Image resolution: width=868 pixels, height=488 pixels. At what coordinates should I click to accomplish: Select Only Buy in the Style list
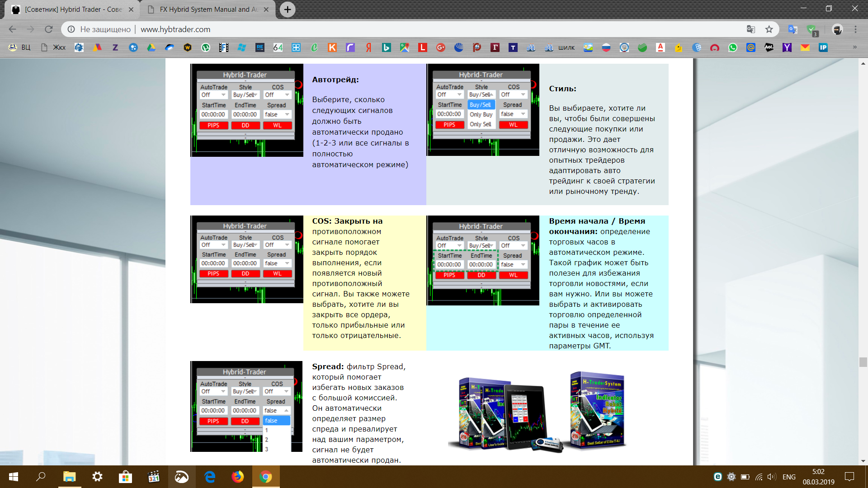(x=481, y=115)
